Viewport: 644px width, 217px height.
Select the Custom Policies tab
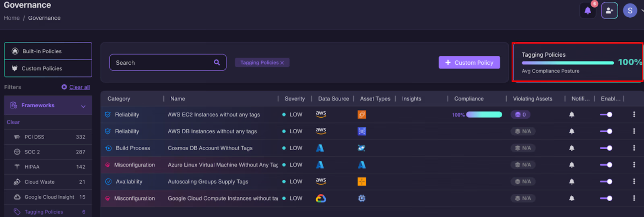pos(48,68)
